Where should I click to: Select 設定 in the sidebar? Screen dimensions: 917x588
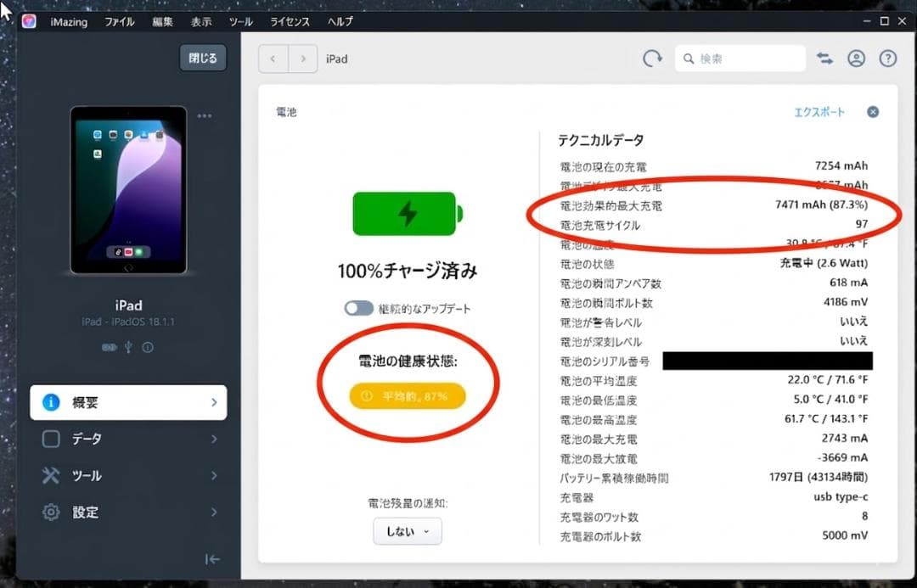(x=128, y=512)
